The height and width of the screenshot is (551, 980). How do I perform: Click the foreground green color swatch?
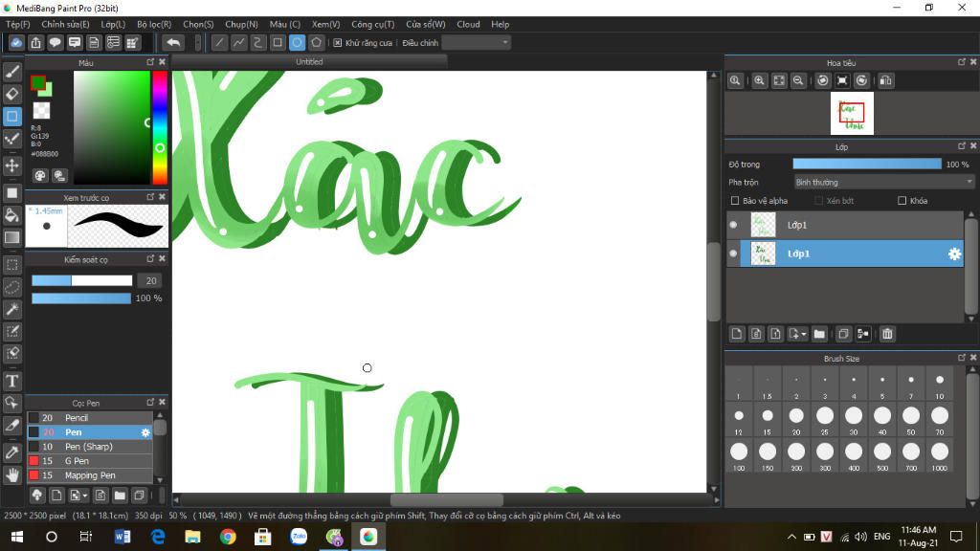tap(37, 82)
